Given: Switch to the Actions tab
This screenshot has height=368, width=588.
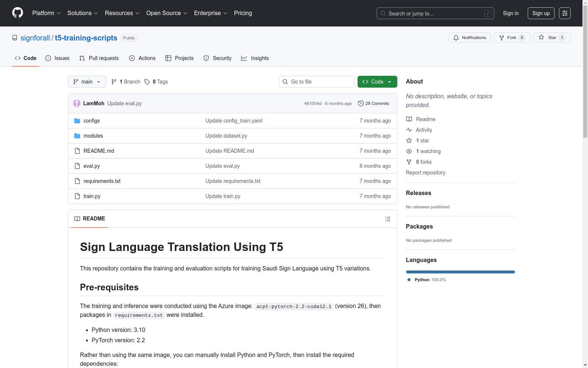Looking at the screenshot, I should pyautogui.click(x=142, y=58).
